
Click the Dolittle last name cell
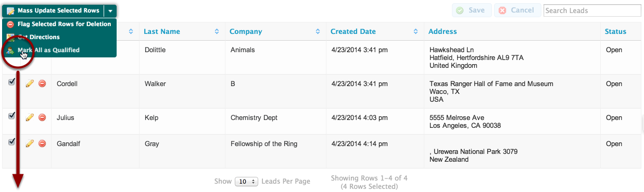[x=182, y=57]
